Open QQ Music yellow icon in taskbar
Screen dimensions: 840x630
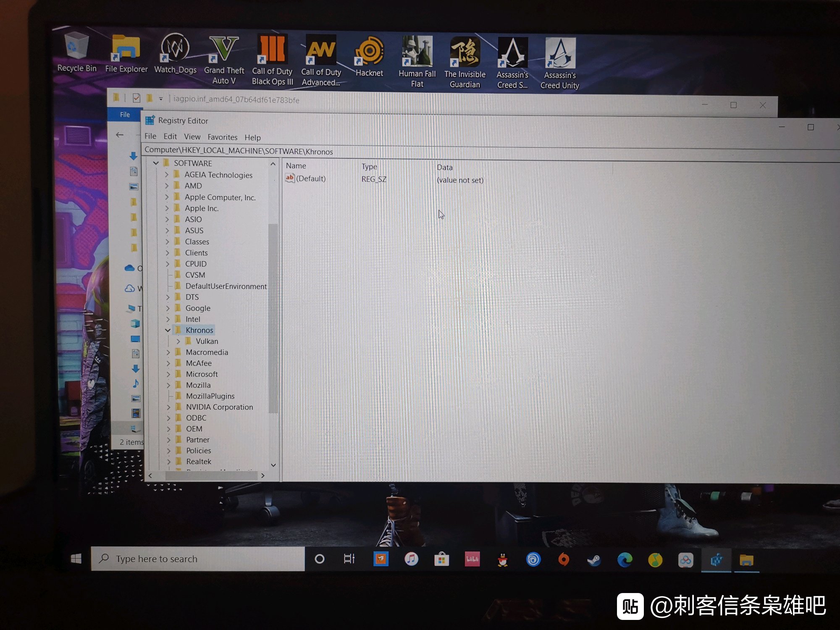pyautogui.click(x=655, y=560)
